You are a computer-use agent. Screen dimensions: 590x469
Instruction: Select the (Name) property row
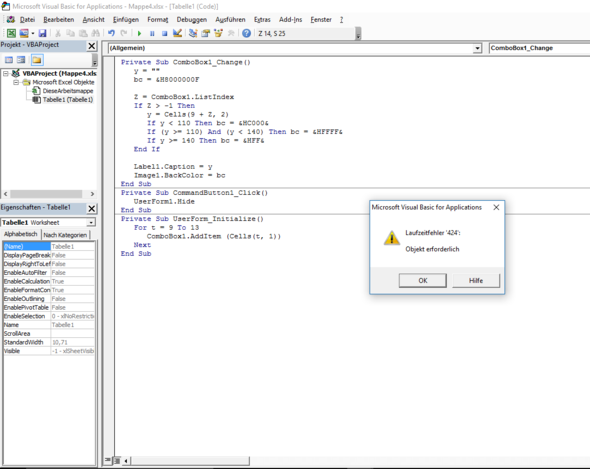(x=49, y=247)
